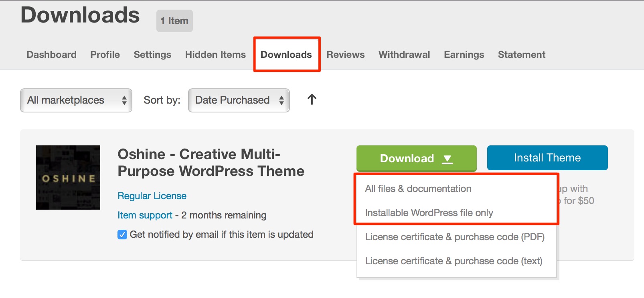
Task: Open the All marketplaces dropdown
Action: pos(76,100)
